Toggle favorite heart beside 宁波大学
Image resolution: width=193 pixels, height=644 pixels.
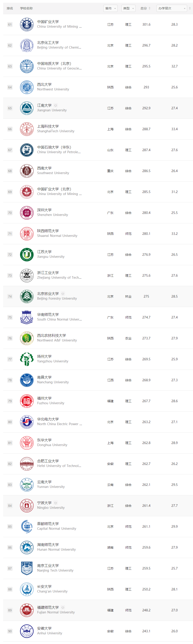56,503
